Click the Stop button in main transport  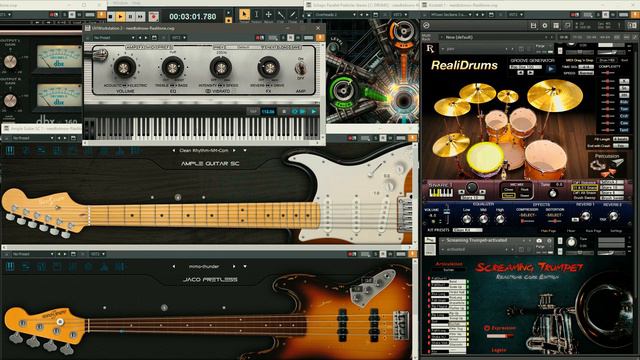point(111,16)
